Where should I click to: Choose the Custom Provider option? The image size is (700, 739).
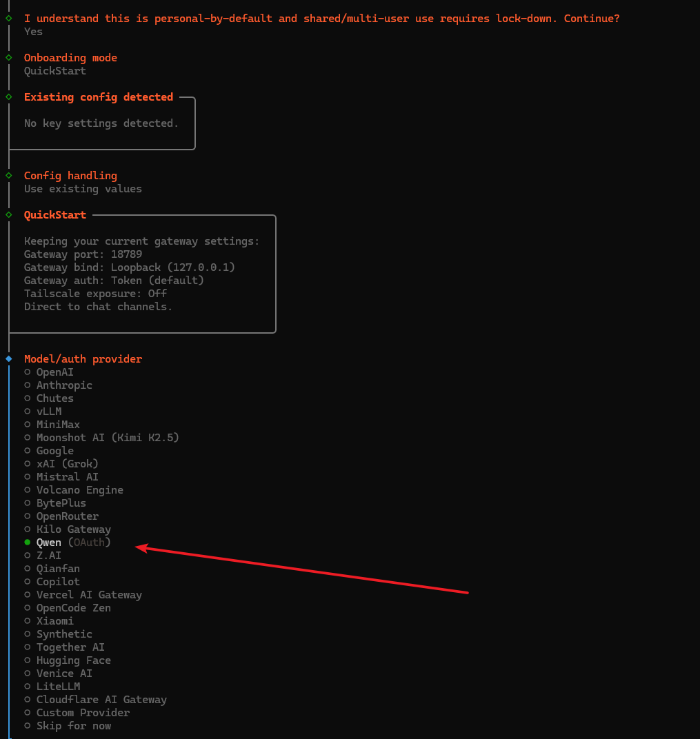coord(77,713)
